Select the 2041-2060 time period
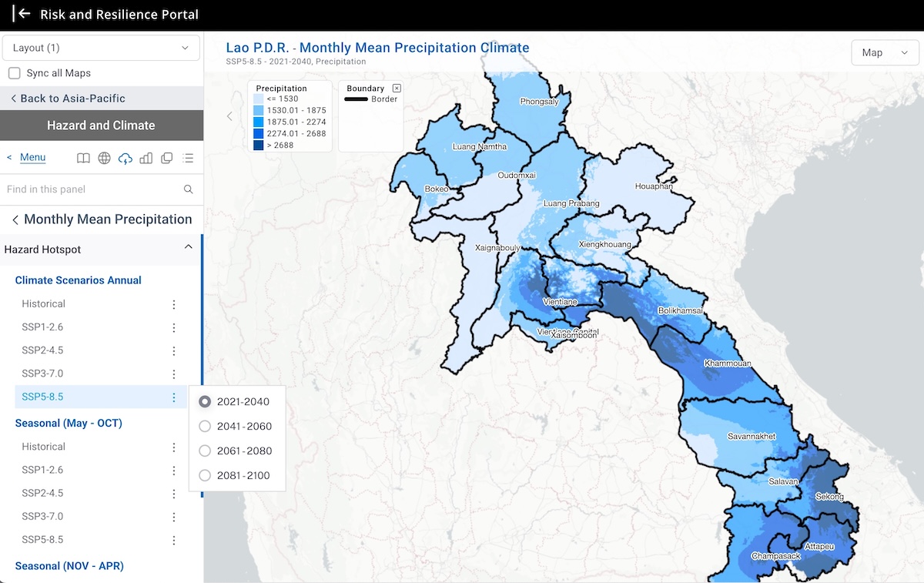 [205, 426]
